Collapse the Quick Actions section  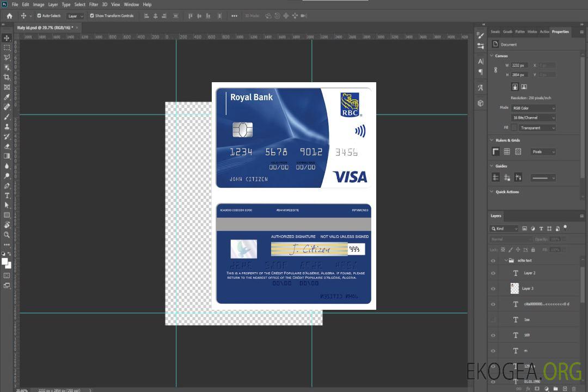click(x=492, y=192)
